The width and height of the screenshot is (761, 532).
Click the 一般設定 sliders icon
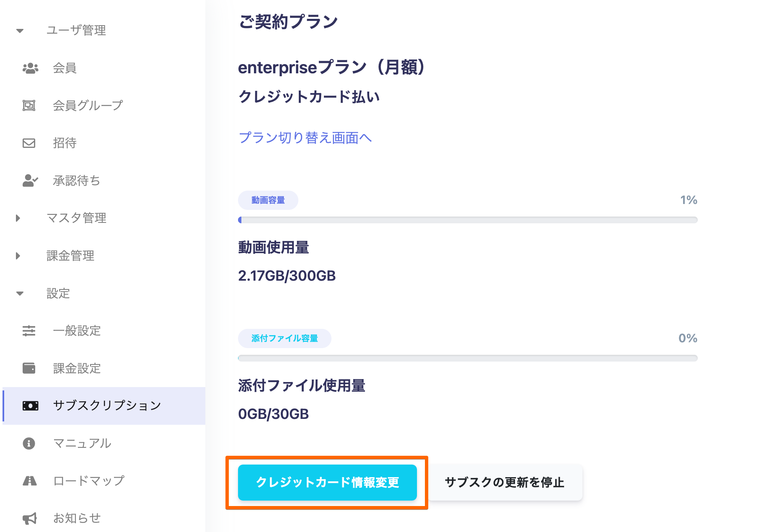29,331
